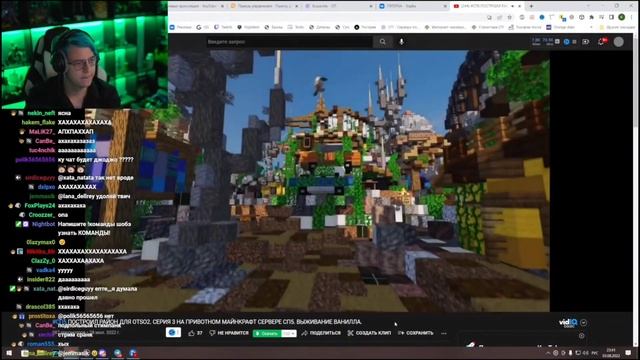Show hidden system tray icons chevron
The width and height of the screenshot is (640, 360).
pyautogui.click(x=548, y=353)
